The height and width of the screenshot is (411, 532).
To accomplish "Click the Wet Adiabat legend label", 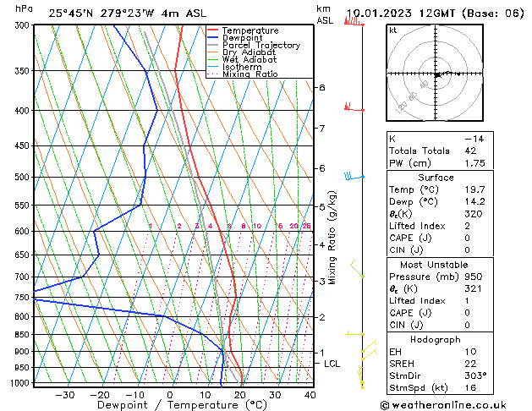I will 250,60.
